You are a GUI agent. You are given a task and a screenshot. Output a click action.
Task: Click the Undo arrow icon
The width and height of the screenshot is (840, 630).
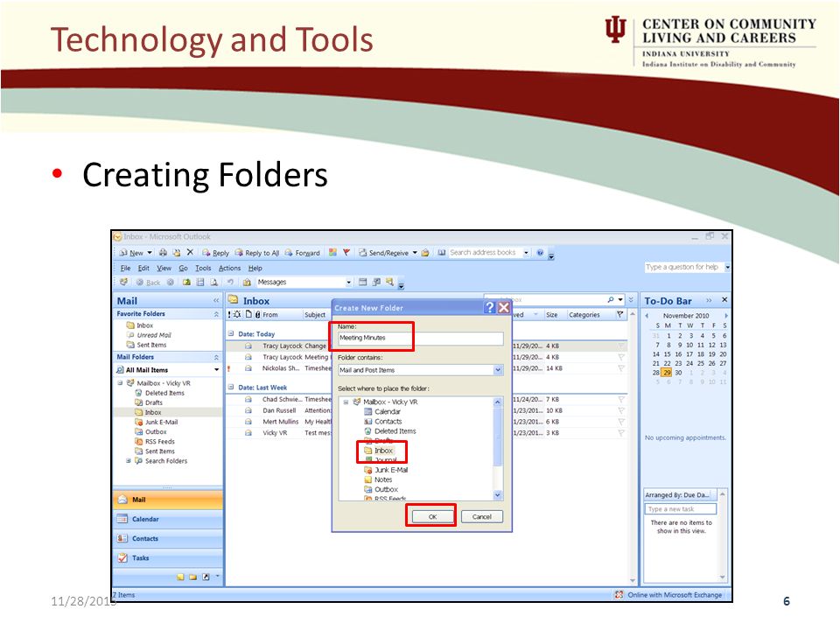[230, 282]
